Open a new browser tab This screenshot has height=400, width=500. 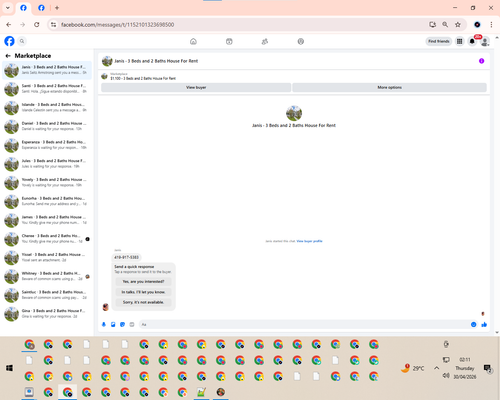tap(57, 8)
